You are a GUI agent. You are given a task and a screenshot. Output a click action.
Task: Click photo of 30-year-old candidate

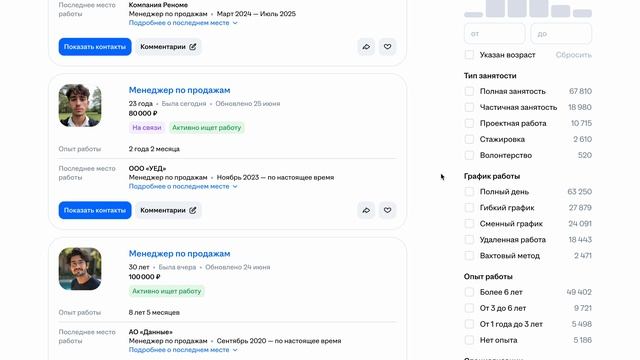tap(80, 269)
